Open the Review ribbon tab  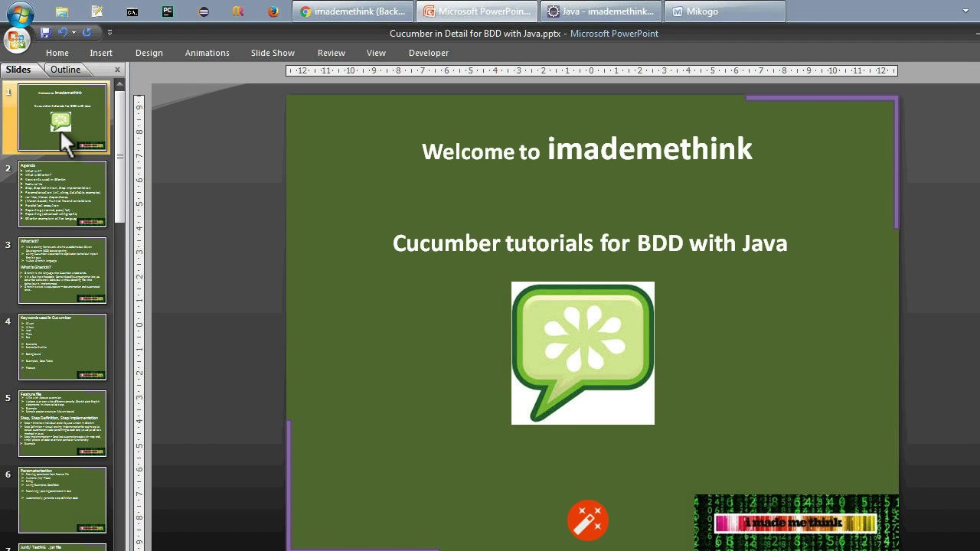pyautogui.click(x=332, y=53)
